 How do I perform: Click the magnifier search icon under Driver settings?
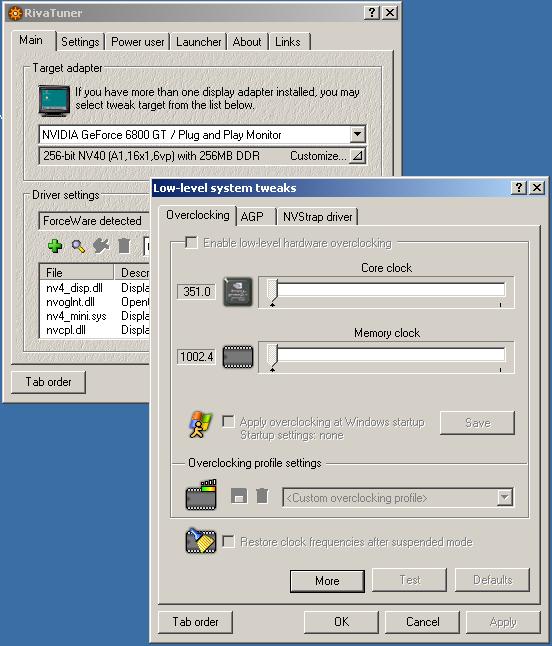(78, 246)
